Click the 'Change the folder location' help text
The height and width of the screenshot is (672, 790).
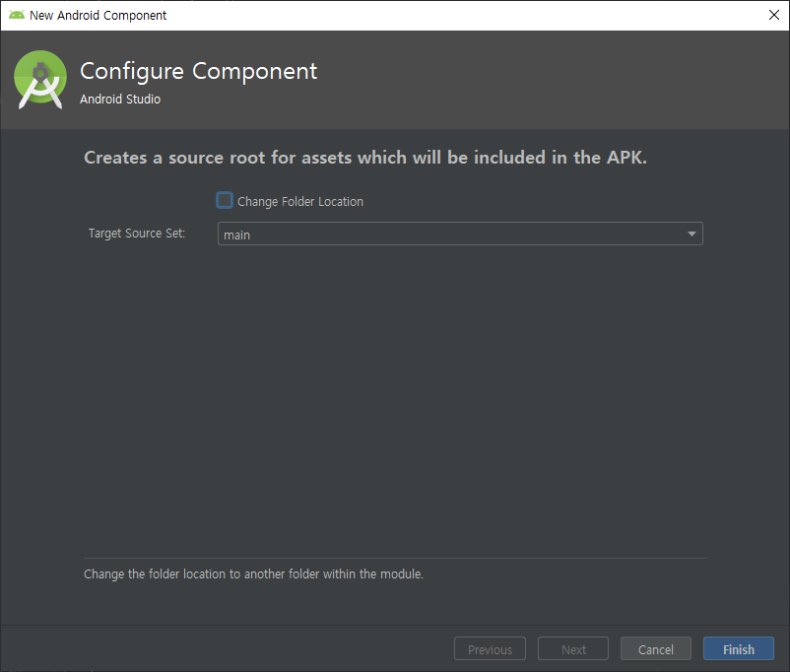(x=253, y=574)
